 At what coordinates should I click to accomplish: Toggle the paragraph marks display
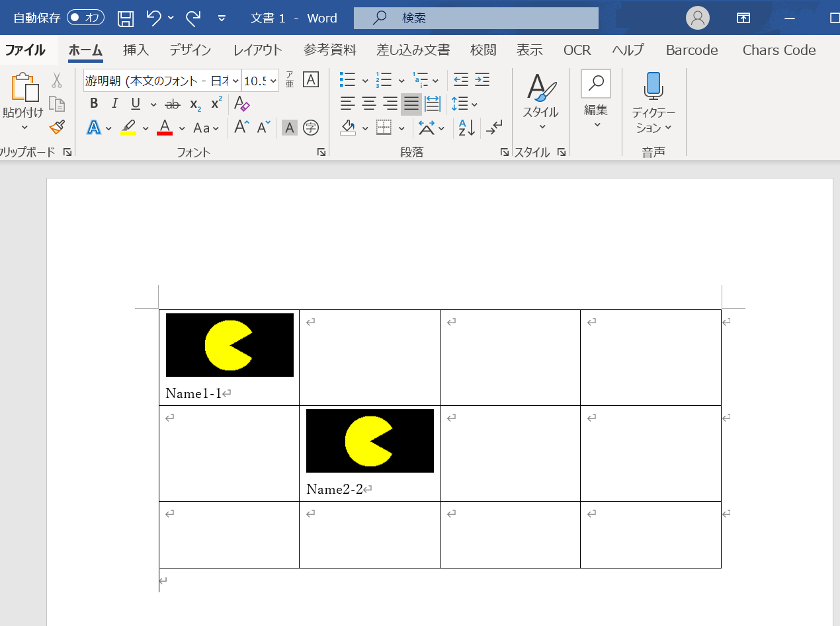point(495,128)
